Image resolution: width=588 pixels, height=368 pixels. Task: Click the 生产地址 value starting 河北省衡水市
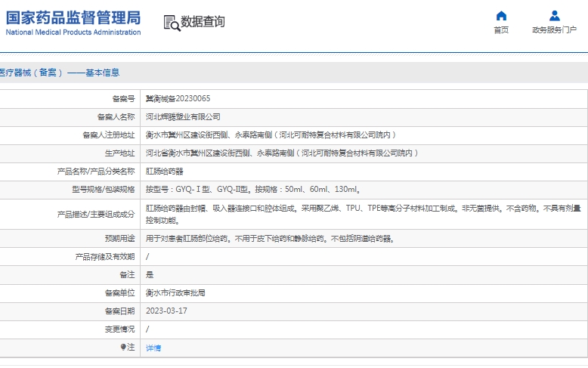click(x=283, y=153)
